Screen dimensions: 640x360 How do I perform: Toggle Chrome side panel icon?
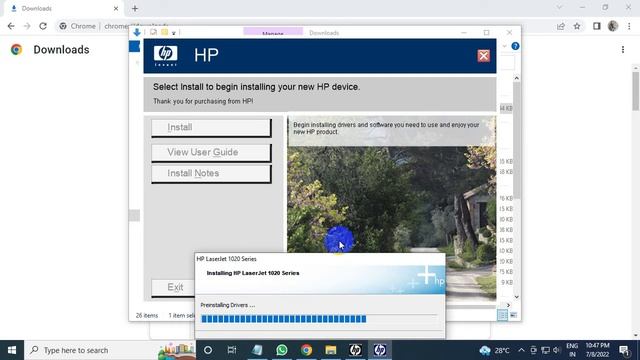[x=596, y=26]
